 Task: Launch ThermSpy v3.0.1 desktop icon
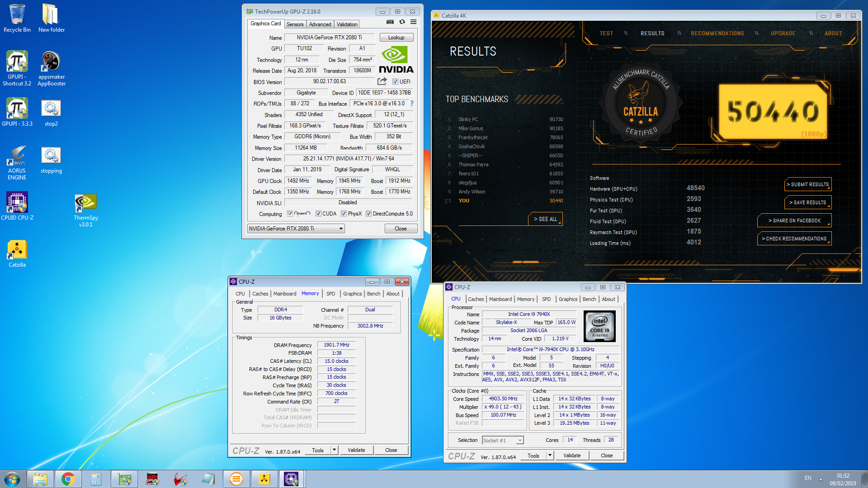[x=85, y=210]
